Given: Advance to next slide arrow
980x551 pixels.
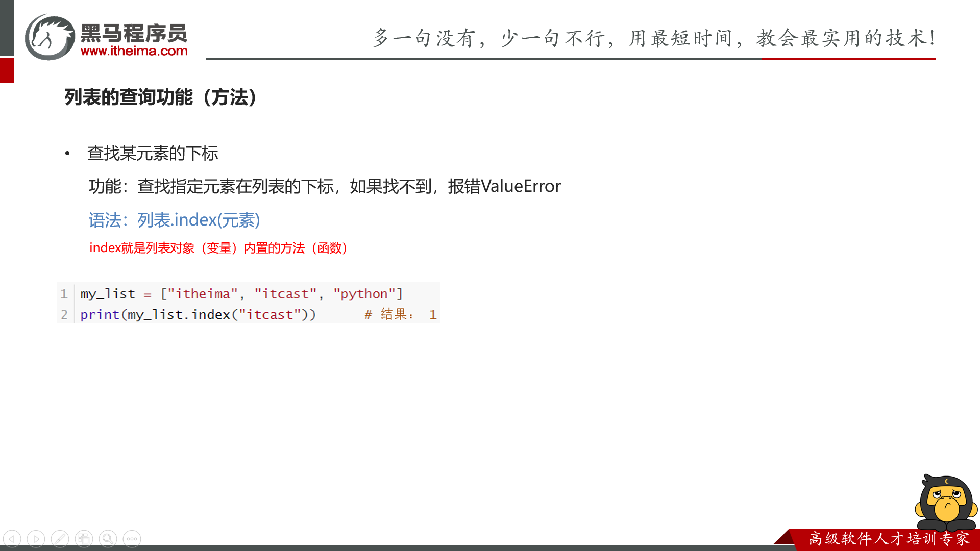Looking at the screenshot, I should [x=36, y=539].
